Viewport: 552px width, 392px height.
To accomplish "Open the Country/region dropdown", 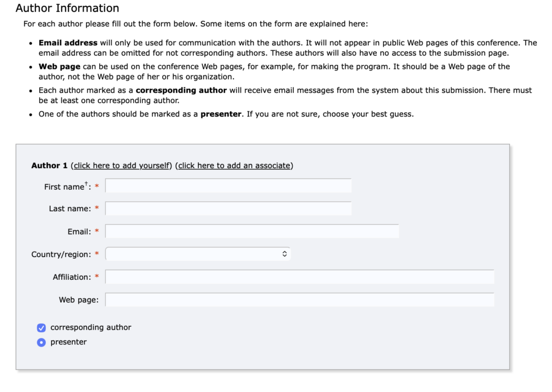I will (x=198, y=254).
